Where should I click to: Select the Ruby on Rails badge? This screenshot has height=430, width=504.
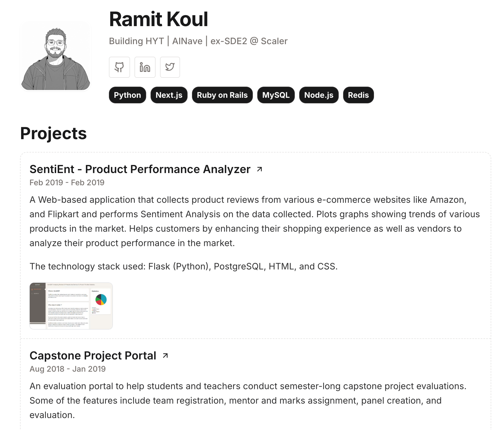tap(222, 95)
